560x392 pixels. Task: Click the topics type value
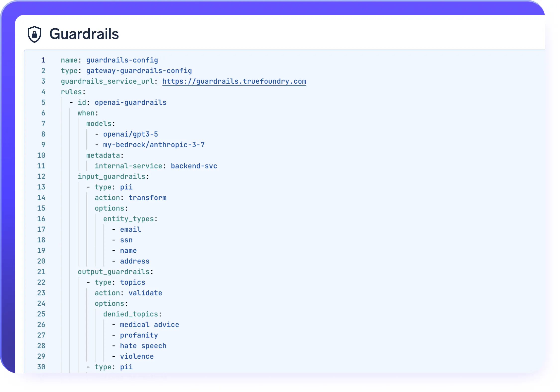coord(132,282)
